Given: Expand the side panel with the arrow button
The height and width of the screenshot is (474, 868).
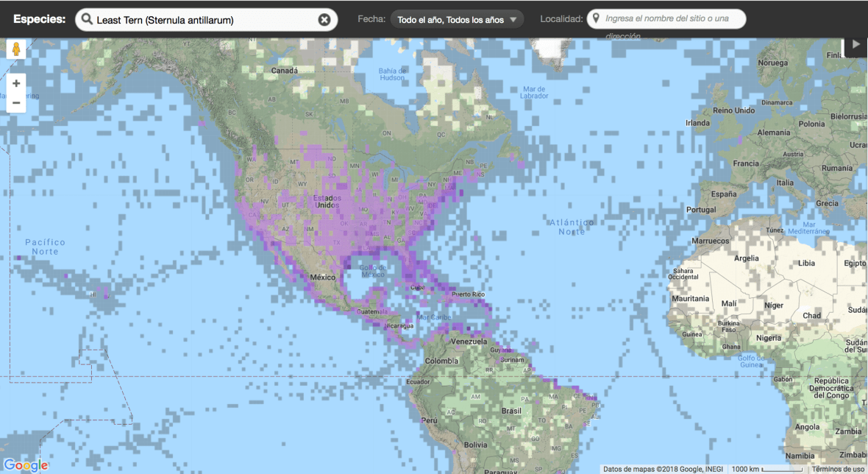Looking at the screenshot, I should 855,45.
